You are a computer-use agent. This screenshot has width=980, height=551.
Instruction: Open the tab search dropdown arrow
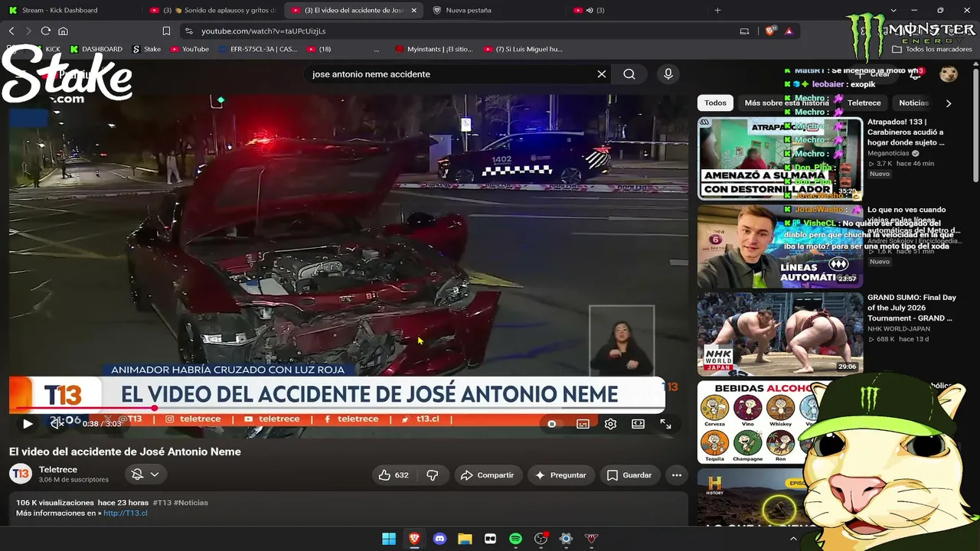tap(893, 10)
